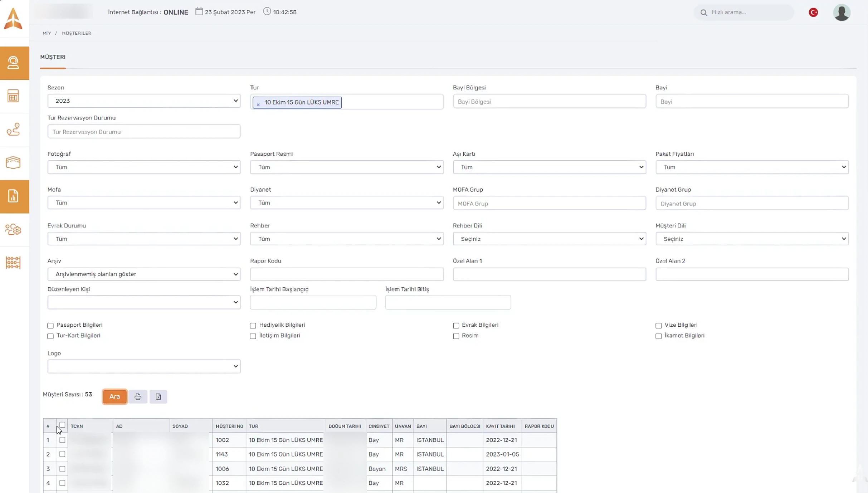Click the Turkish flag language icon
868x493 pixels.
point(813,12)
